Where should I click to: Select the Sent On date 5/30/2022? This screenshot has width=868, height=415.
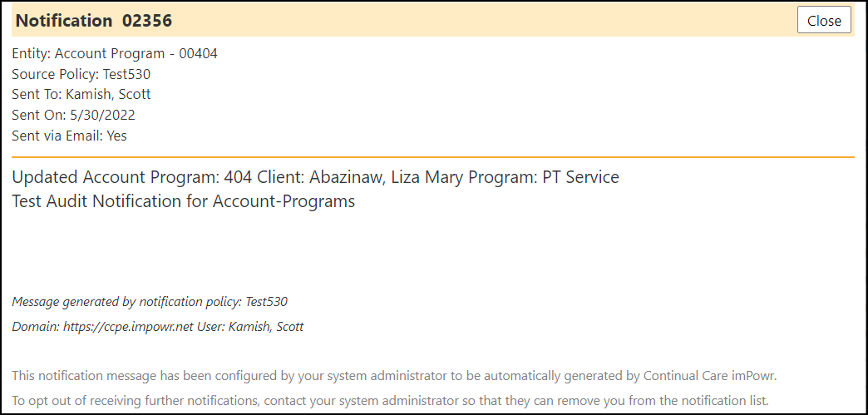tap(102, 116)
